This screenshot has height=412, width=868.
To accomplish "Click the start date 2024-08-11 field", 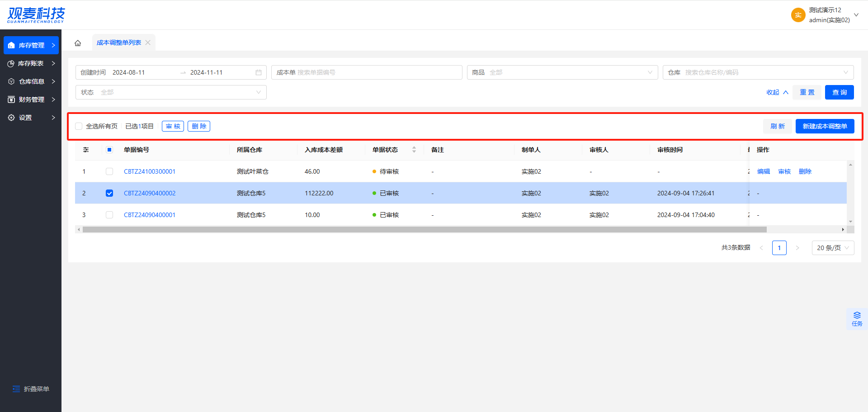I will click(129, 72).
